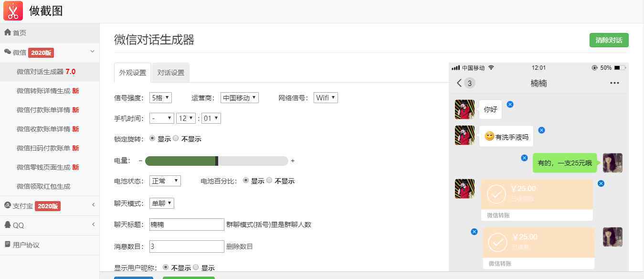Open the 电池状态 dropdown showing 正常

(165, 181)
